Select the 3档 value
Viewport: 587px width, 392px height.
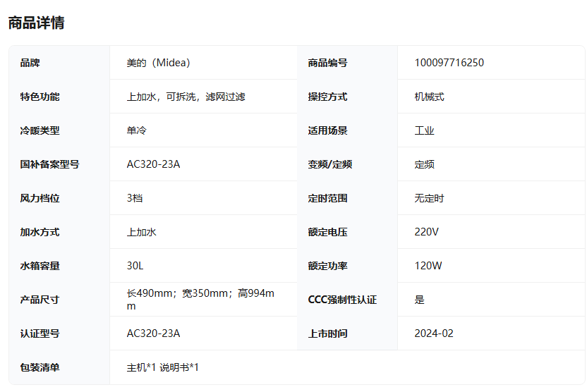(x=134, y=198)
